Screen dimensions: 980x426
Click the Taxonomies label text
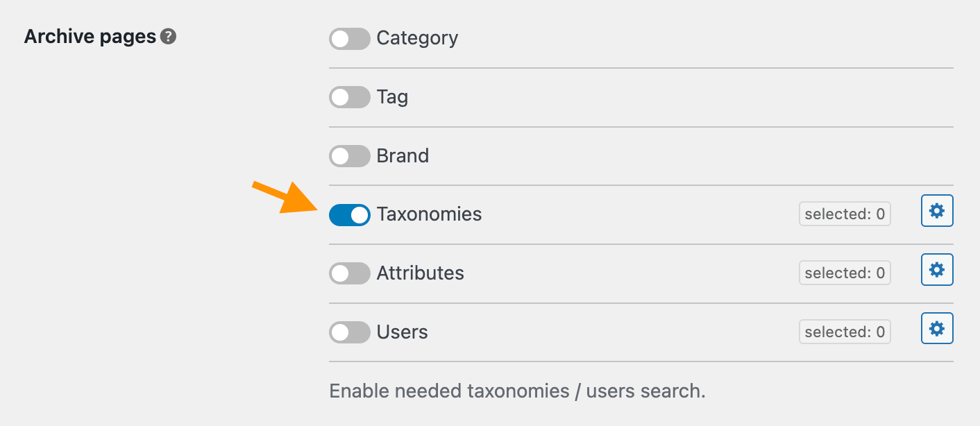429,214
